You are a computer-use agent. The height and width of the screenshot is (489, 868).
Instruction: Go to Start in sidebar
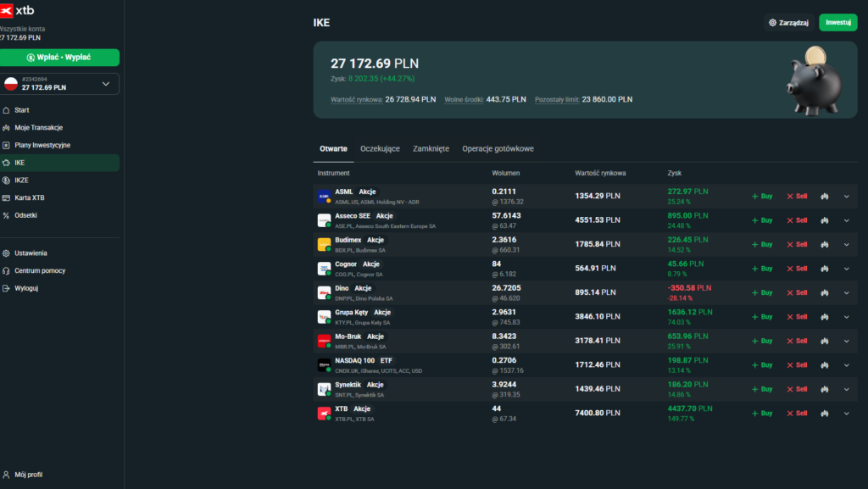[x=59, y=110]
